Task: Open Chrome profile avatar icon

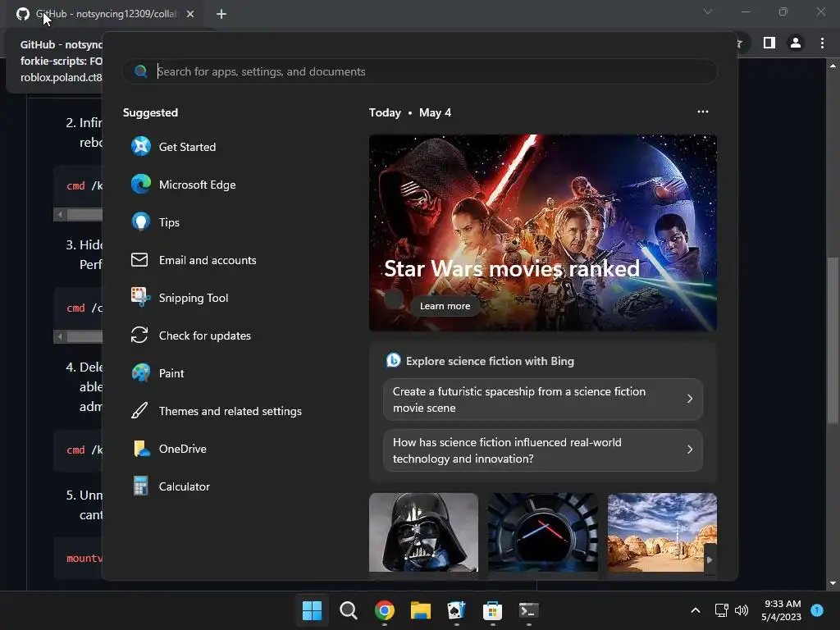Action: [796, 43]
